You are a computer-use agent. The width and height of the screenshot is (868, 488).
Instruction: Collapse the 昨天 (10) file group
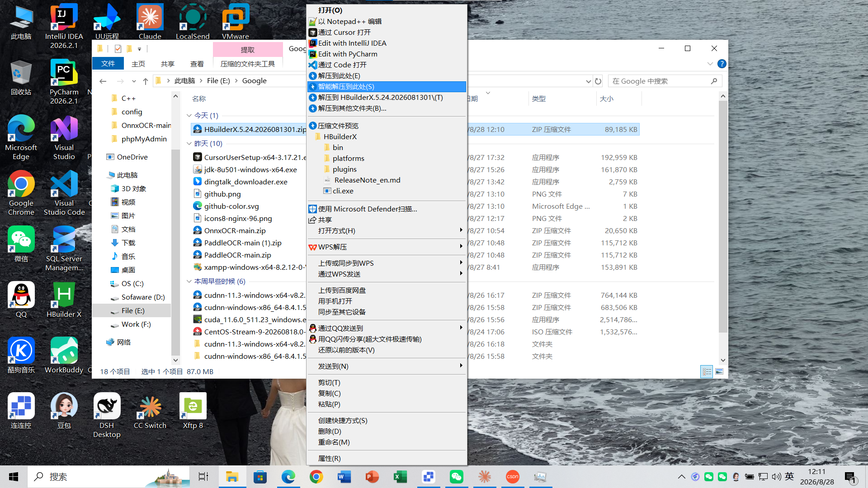(189, 144)
